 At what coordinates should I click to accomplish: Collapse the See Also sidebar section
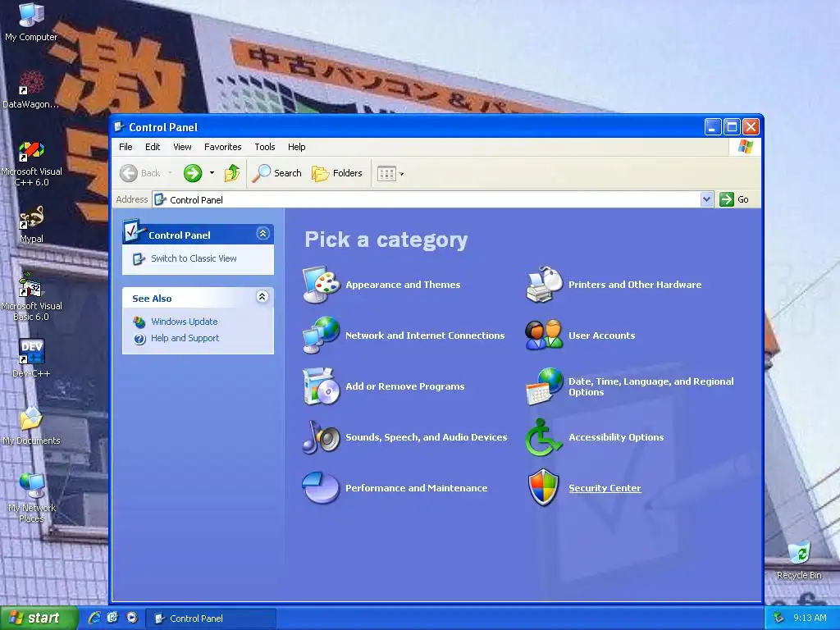[x=262, y=297]
